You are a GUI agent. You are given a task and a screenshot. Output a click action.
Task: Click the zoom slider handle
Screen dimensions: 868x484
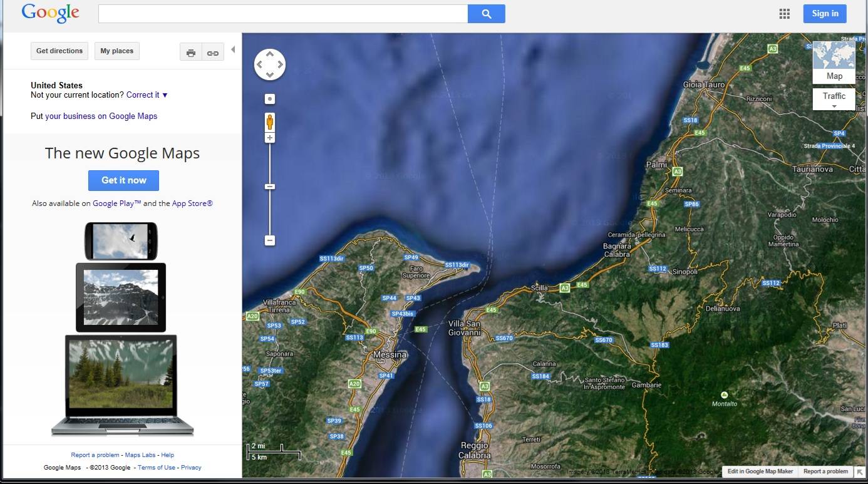pyautogui.click(x=270, y=187)
